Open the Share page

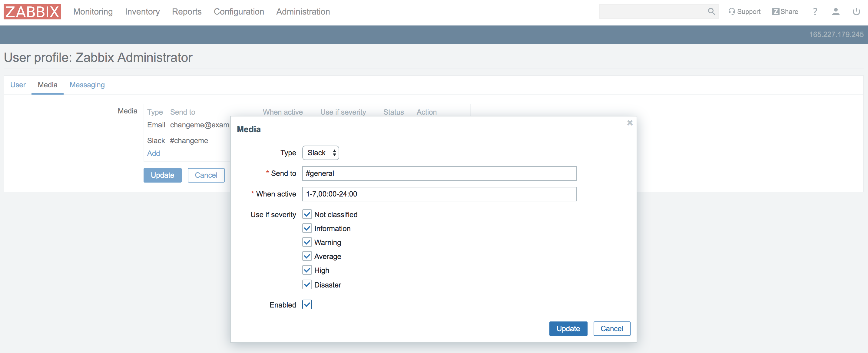point(785,12)
